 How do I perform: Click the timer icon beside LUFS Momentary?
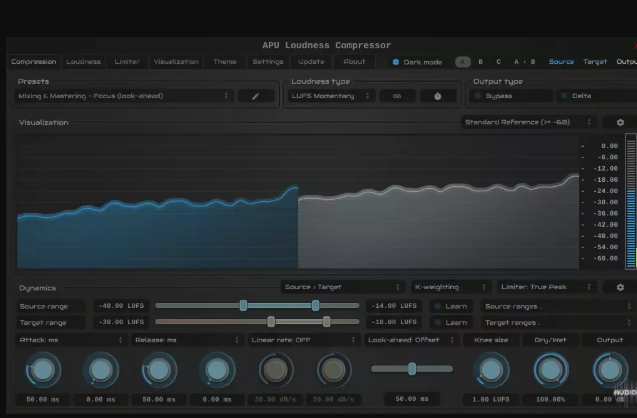tap(437, 96)
